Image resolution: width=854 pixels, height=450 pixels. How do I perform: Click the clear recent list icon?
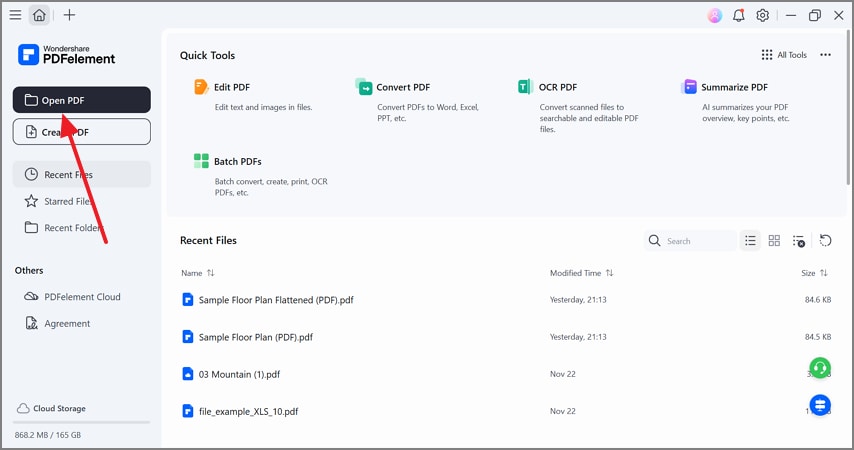[798, 241]
